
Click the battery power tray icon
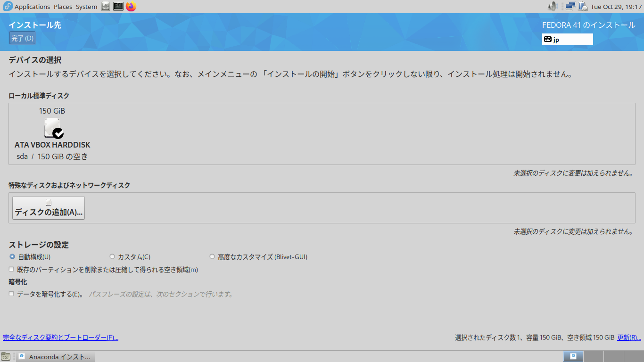click(583, 7)
